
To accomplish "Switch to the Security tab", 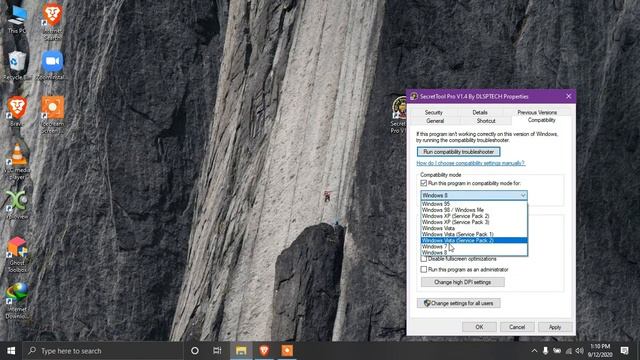I will [x=433, y=112].
